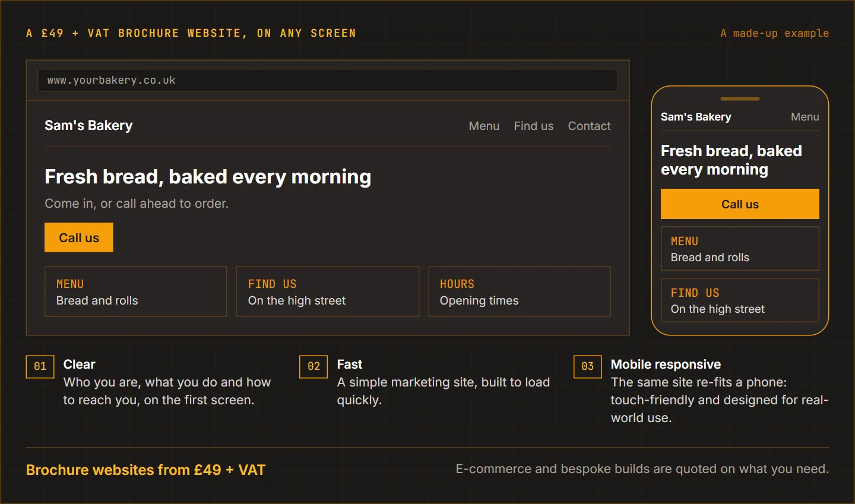Screen dimensions: 855x504
Task: Click the 03 number badge
Action: (587, 366)
